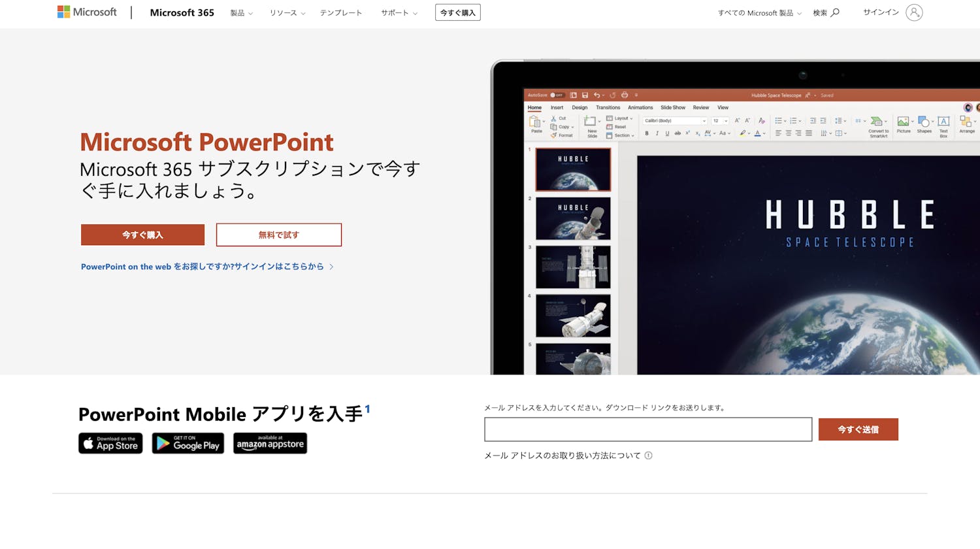
Task: Expand the リソース dropdown menu
Action: [x=287, y=13]
